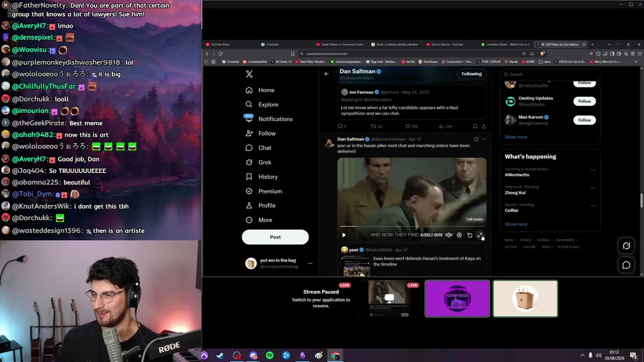The height and width of the screenshot is (362, 644).
Task: Open the Collier trending topic
Action: (512, 211)
